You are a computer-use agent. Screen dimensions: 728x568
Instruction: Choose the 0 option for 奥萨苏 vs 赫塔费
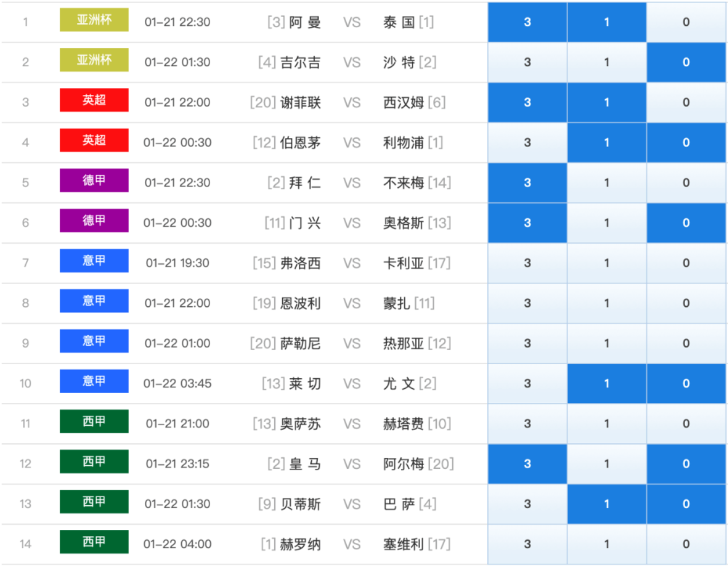(686, 424)
